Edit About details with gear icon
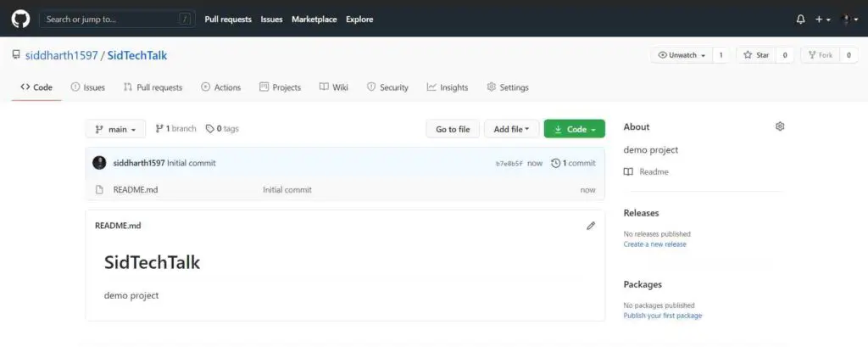Viewport: 868px width, 347px height. tap(780, 126)
